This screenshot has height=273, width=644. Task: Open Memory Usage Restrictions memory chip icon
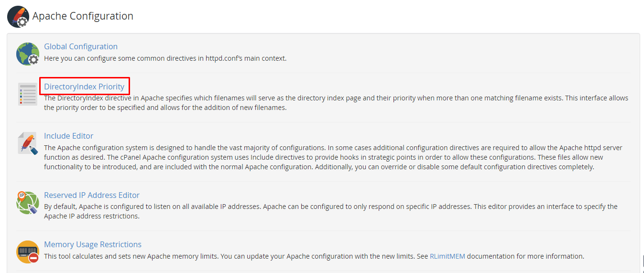(x=27, y=251)
